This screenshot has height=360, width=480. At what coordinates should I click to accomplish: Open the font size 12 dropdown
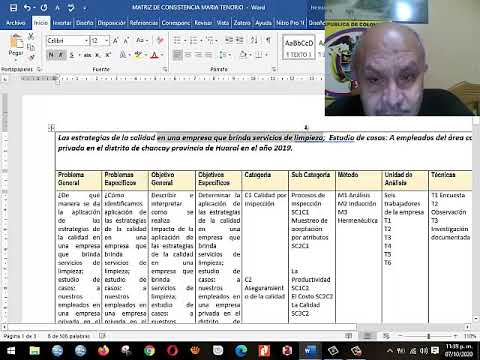(x=107, y=41)
